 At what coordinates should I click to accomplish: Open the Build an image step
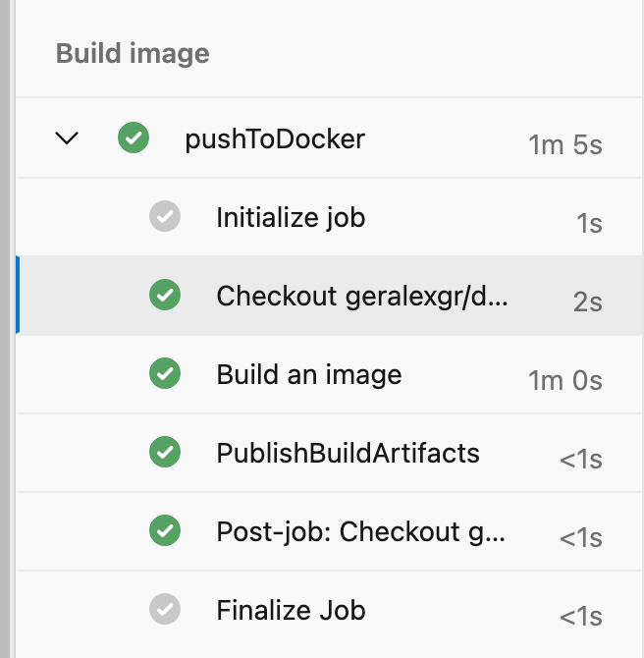point(309,374)
